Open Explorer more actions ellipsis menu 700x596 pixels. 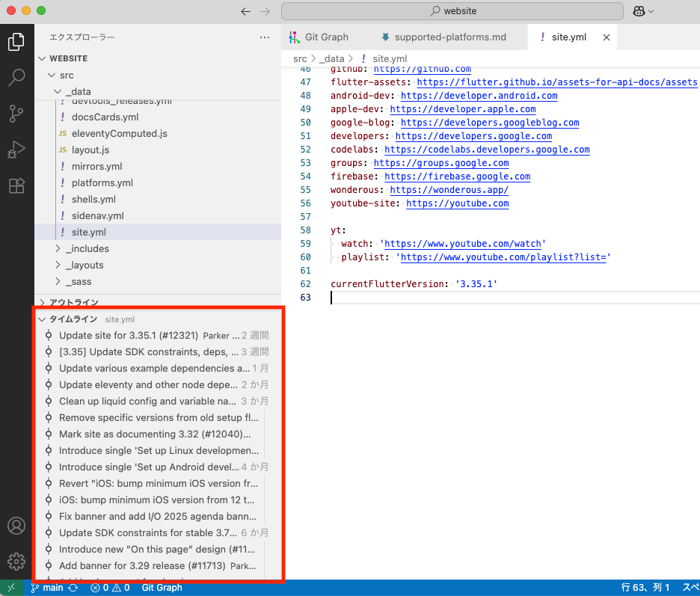click(265, 37)
